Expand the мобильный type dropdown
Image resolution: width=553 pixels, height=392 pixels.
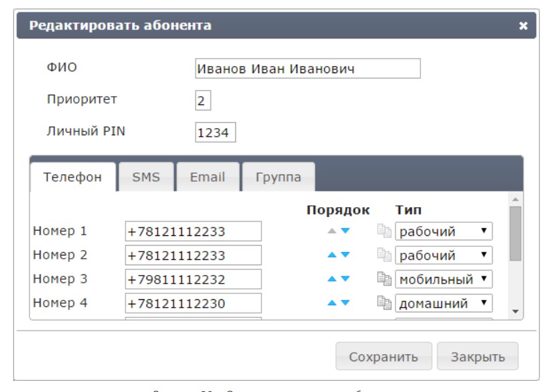tap(444, 280)
